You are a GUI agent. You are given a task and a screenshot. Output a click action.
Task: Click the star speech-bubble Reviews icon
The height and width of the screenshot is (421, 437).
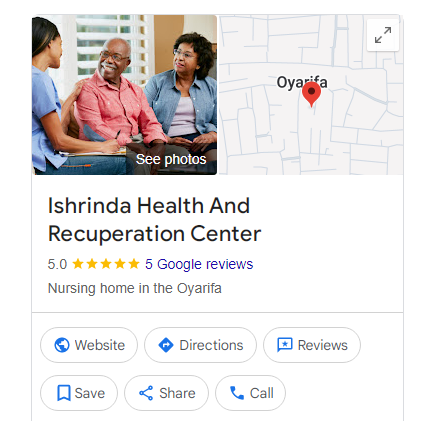285,345
